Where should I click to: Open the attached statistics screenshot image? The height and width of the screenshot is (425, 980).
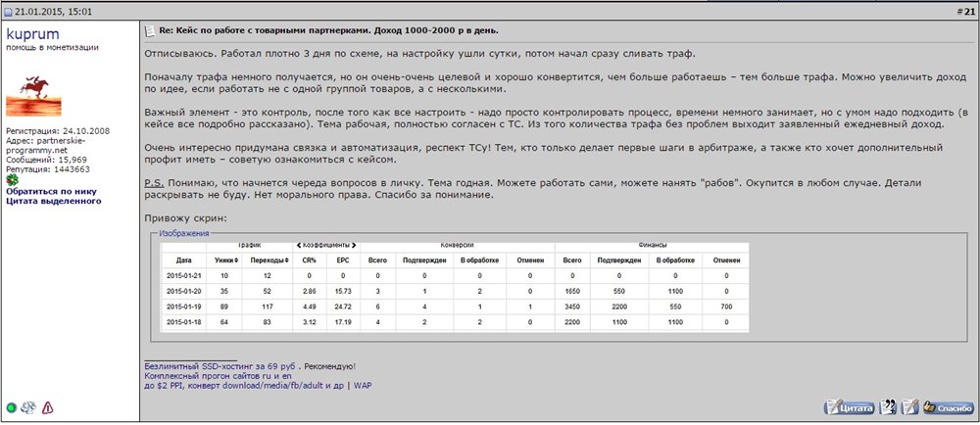coord(455,287)
